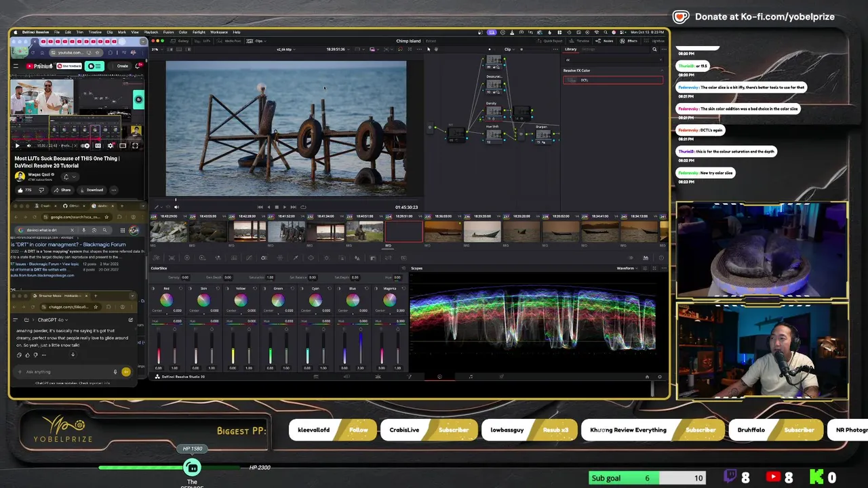Viewport: 868px width, 488px height.
Task: Toggle the Yellow slice
Action: (x=227, y=289)
